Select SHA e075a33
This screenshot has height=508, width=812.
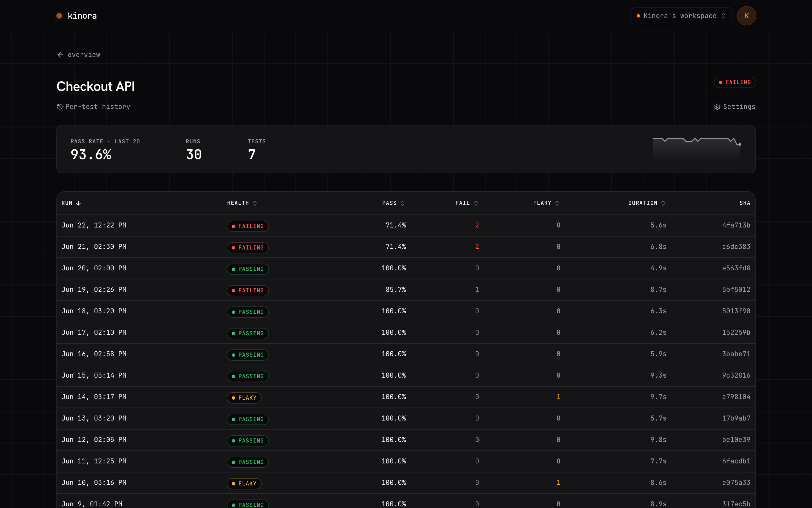(736, 483)
